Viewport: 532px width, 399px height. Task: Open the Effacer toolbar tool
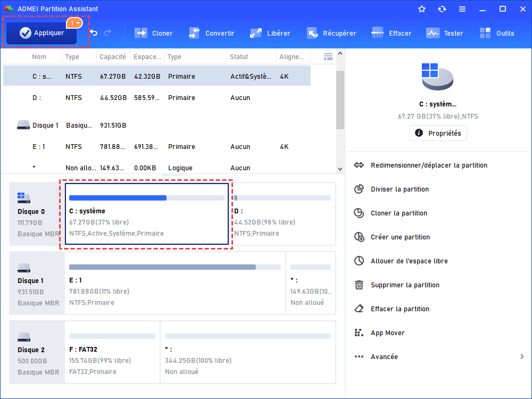392,33
